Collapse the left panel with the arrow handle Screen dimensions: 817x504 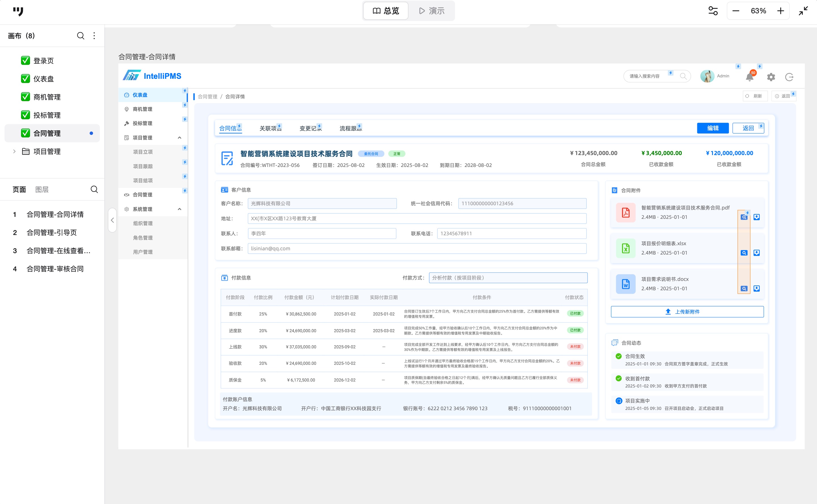point(112,220)
